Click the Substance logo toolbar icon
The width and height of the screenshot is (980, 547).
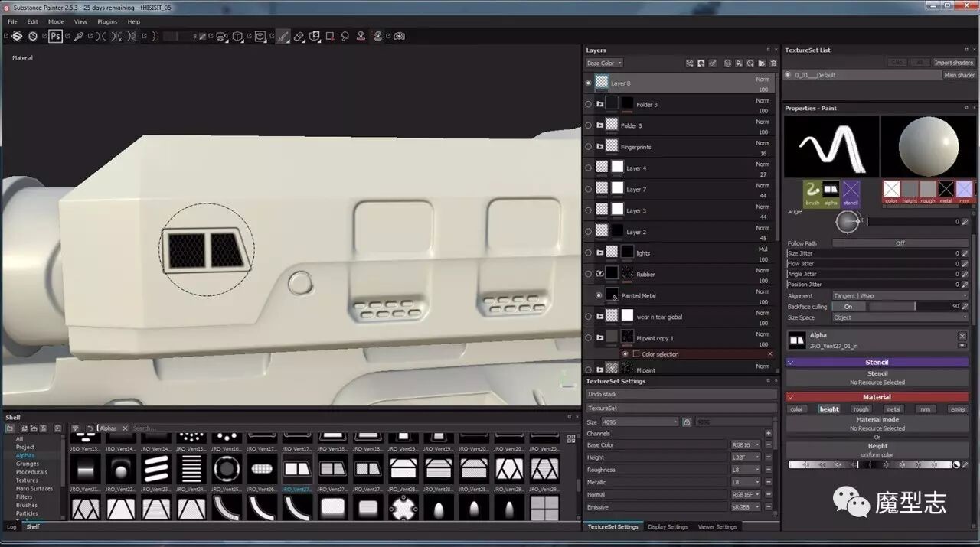16,36
